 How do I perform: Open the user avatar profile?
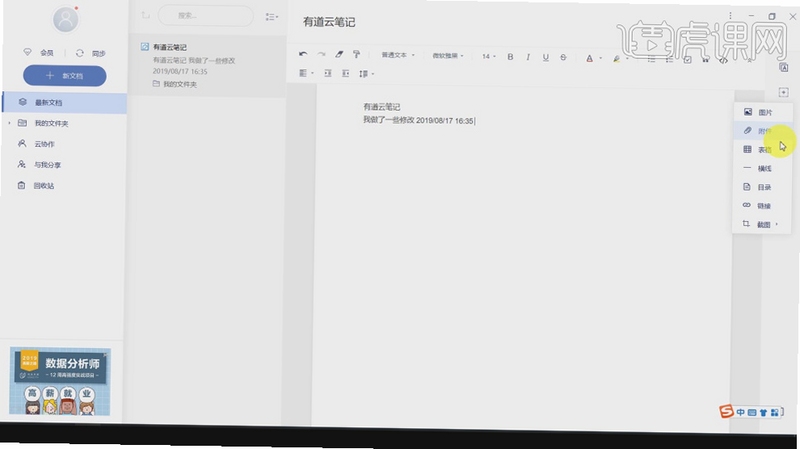tap(66, 19)
